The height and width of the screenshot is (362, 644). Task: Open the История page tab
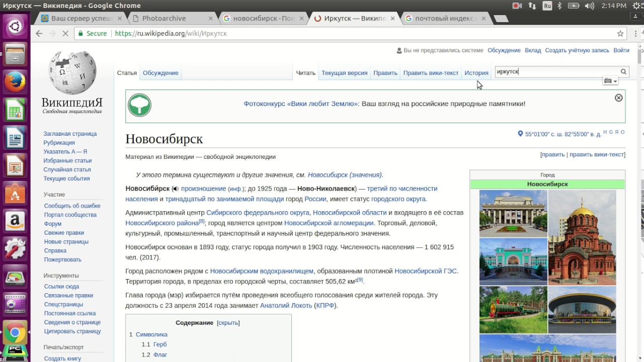point(476,73)
